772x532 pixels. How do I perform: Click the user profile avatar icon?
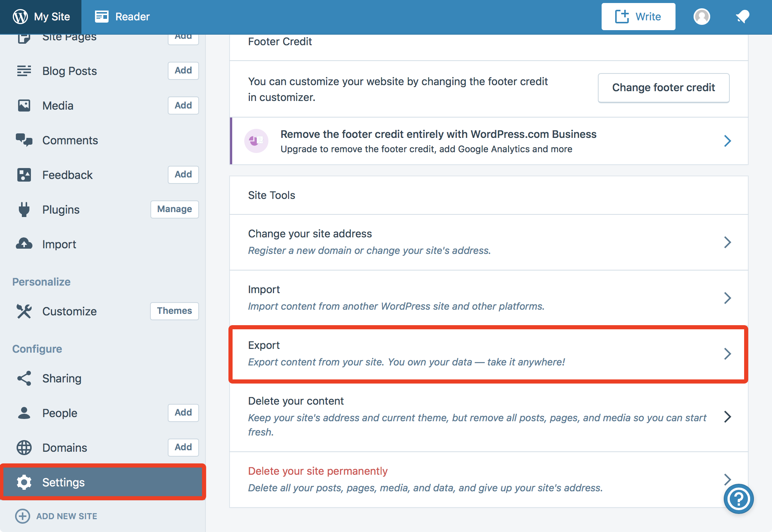[702, 17]
